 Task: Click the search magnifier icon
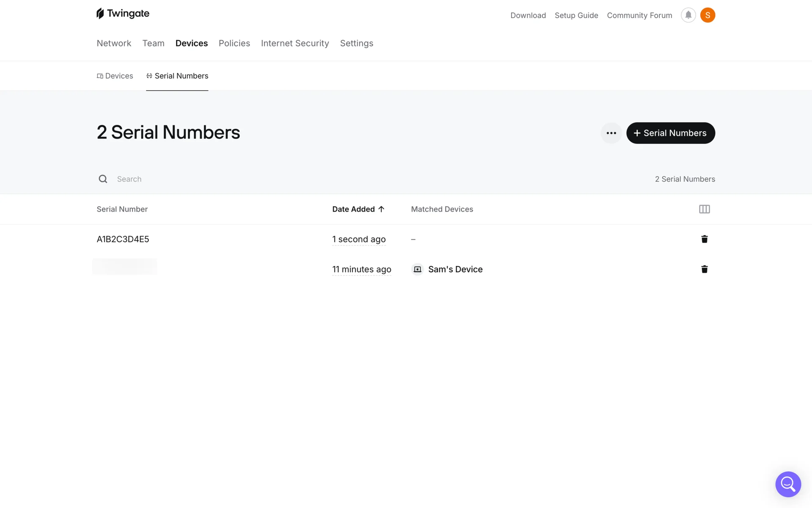(x=103, y=179)
